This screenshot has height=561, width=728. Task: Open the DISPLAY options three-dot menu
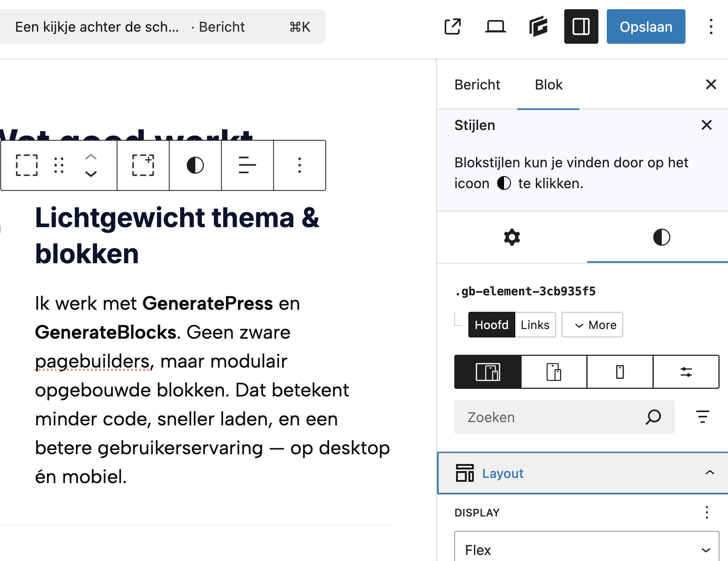[x=708, y=512]
